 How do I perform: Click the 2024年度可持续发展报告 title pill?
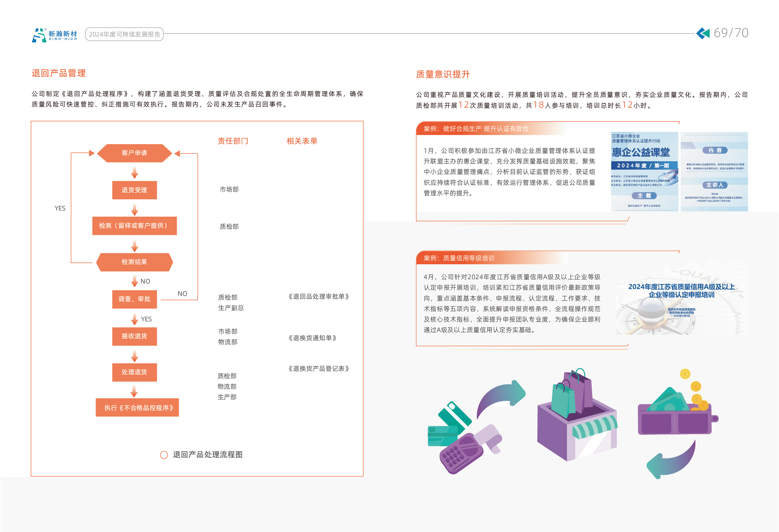pyautogui.click(x=124, y=34)
